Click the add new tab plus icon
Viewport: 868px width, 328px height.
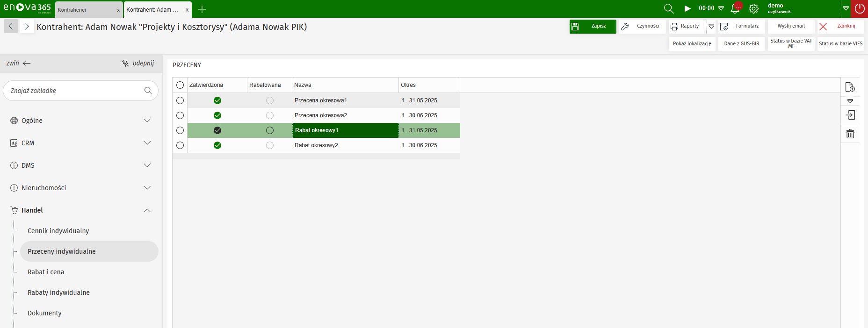(x=202, y=9)
